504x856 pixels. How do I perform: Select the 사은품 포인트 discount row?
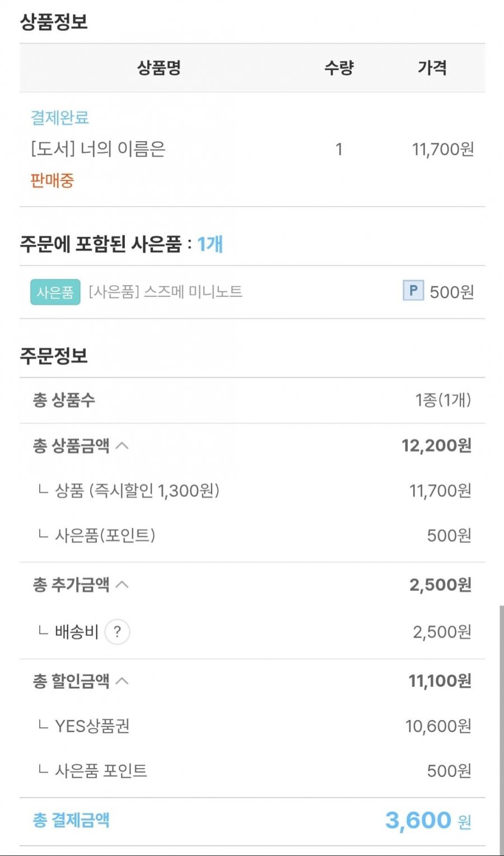[x=252, y=771]
